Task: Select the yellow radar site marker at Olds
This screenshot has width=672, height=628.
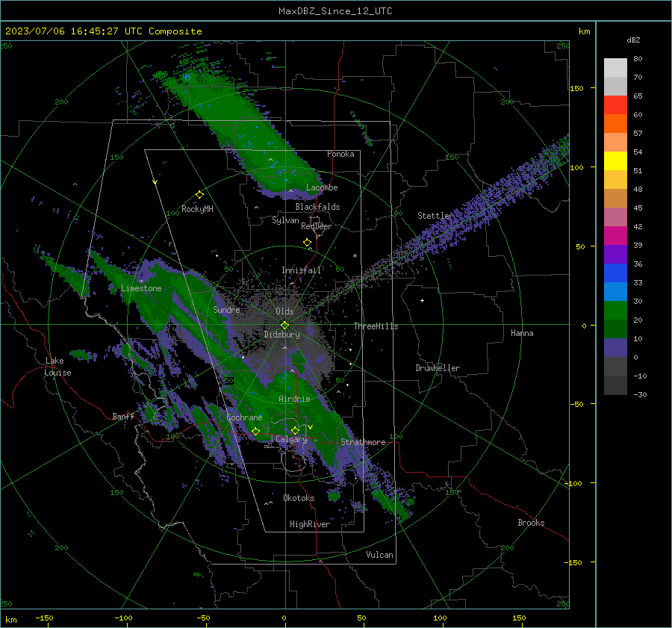Action: point(285,326)
